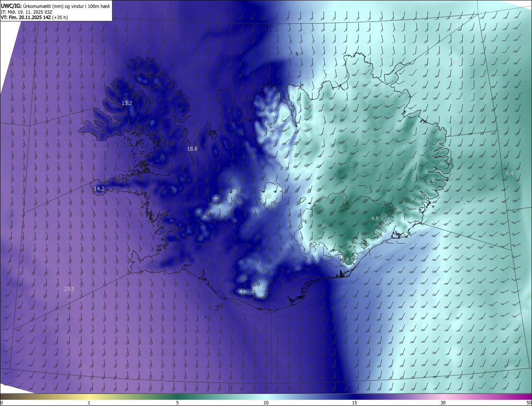Select the colorbar tick label 15
The image size is (532, 406).
(x=355, y=403)
